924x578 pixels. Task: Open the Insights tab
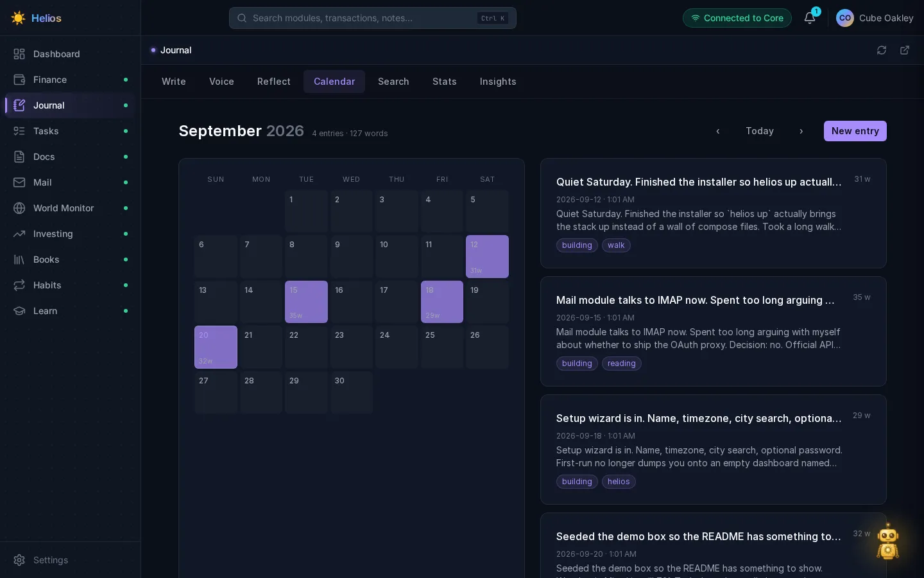point(498,82)
